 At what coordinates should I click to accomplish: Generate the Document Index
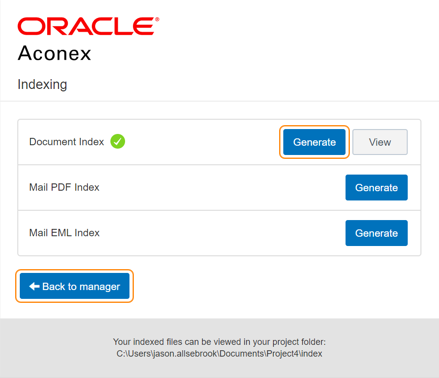[x=314, y=142]
